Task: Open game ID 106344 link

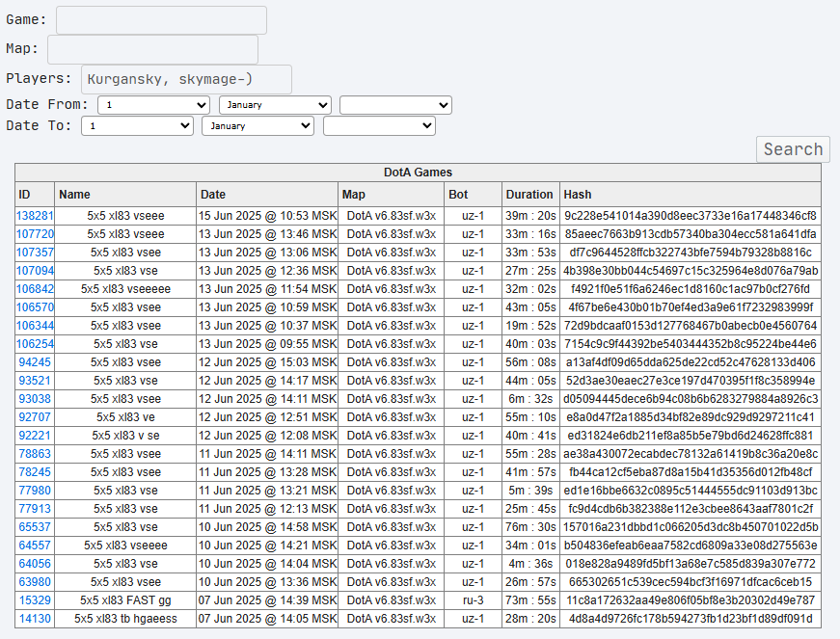Action: (x=35, y=326)
